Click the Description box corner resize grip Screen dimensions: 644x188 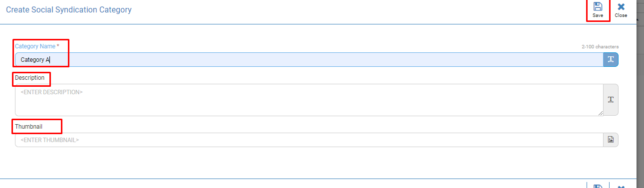tap(600, 113)
